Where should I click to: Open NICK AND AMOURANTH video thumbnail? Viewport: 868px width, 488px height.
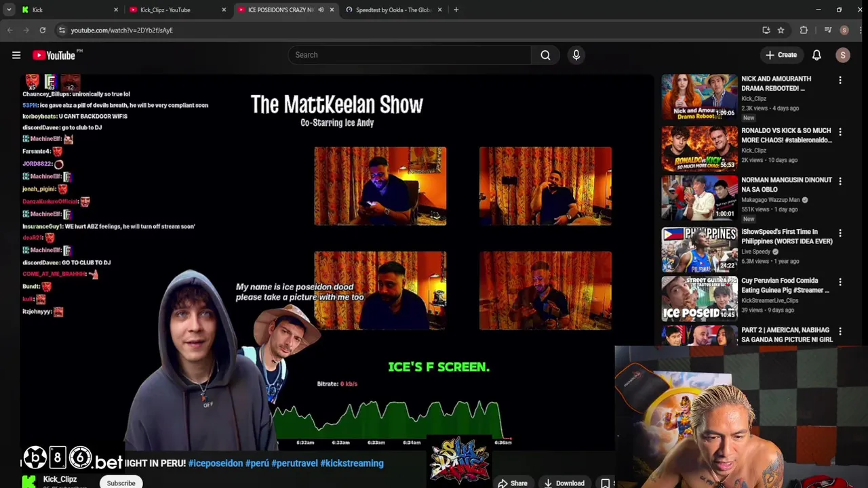tap(699, 96)
